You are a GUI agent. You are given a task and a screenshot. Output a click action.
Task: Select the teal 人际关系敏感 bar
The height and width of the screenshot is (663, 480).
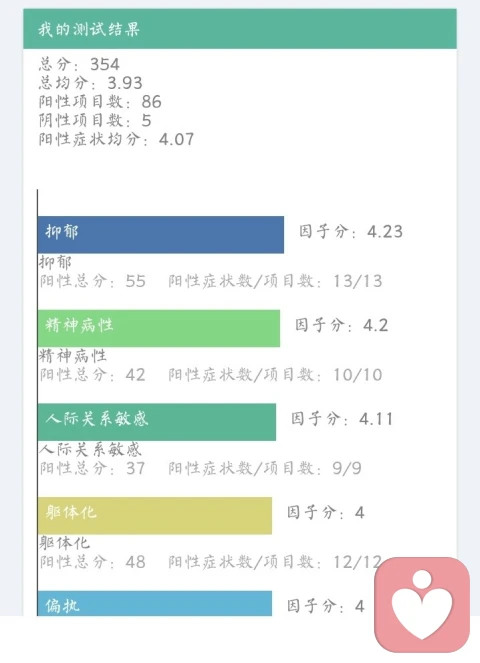coord(157,422)
